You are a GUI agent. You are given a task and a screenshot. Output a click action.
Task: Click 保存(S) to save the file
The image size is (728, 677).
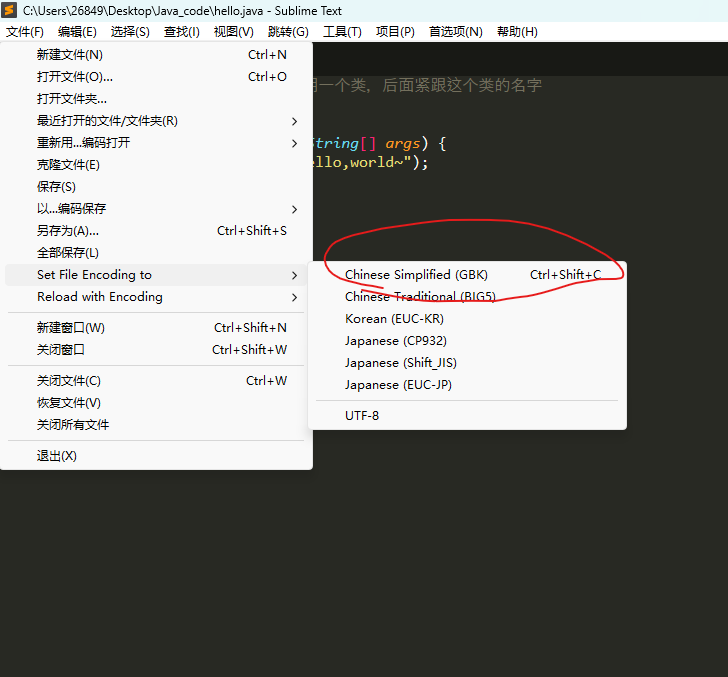pos(156,187)
